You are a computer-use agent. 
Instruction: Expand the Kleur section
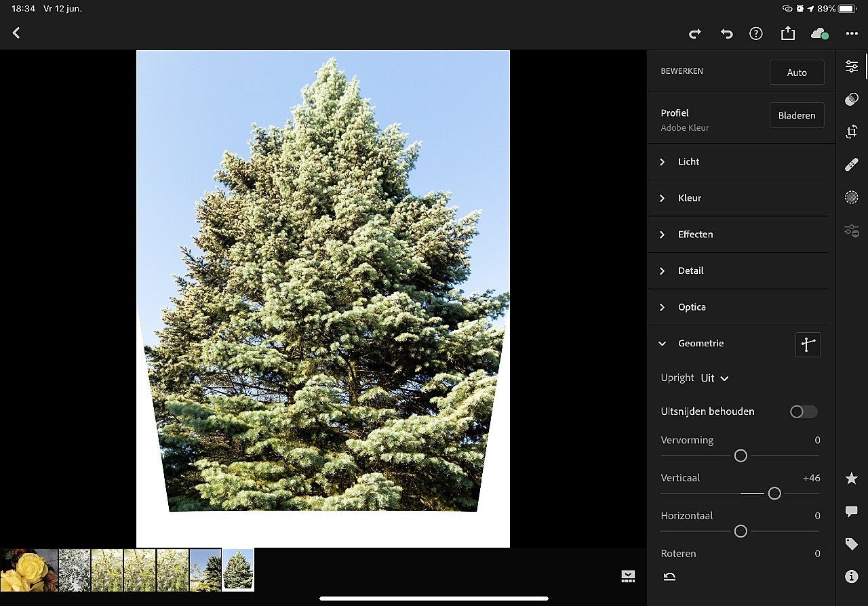737,198
